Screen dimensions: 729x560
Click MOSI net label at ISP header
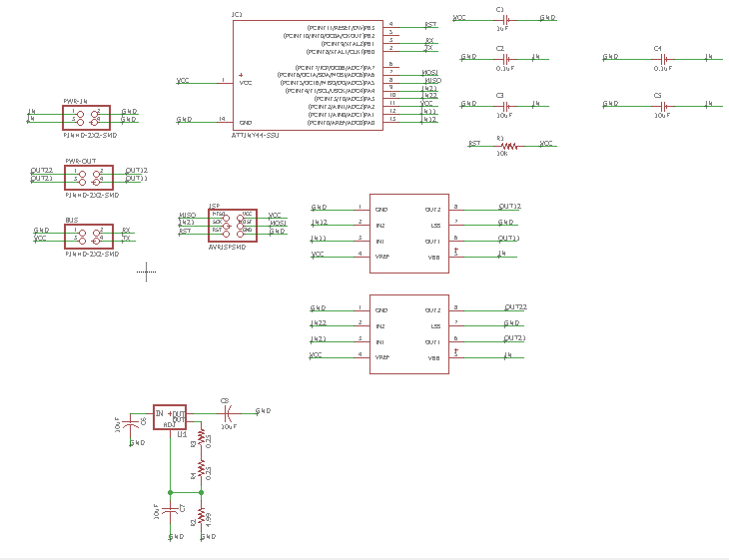(278, 223)
